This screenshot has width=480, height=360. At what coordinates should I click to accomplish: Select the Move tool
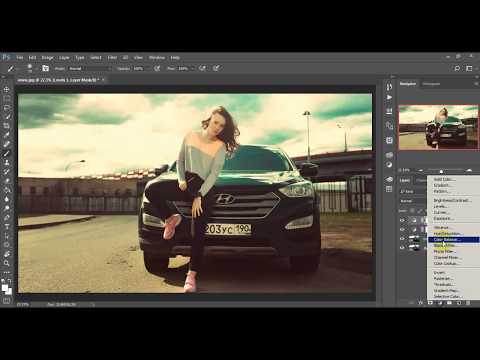coord(6,89)
